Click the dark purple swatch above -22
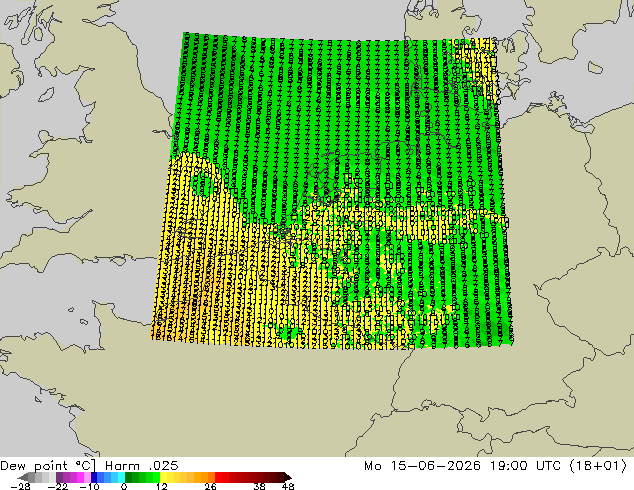 tap(59, 477)
